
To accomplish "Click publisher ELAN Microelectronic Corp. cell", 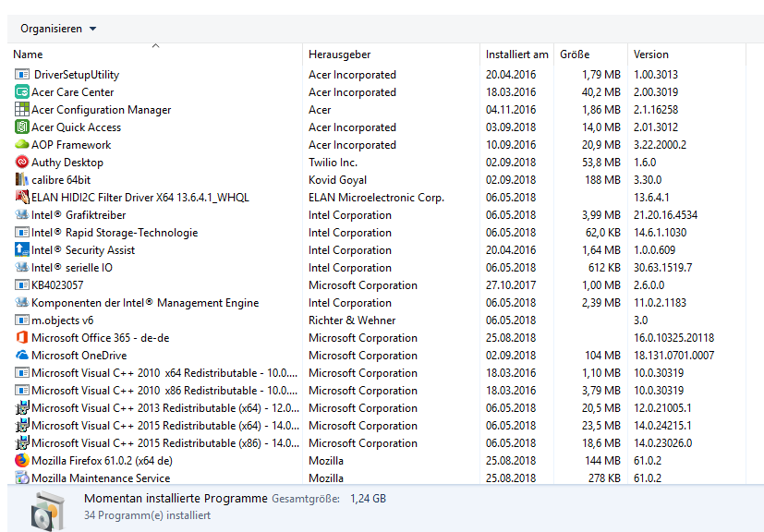I will [x=376, y=198].
